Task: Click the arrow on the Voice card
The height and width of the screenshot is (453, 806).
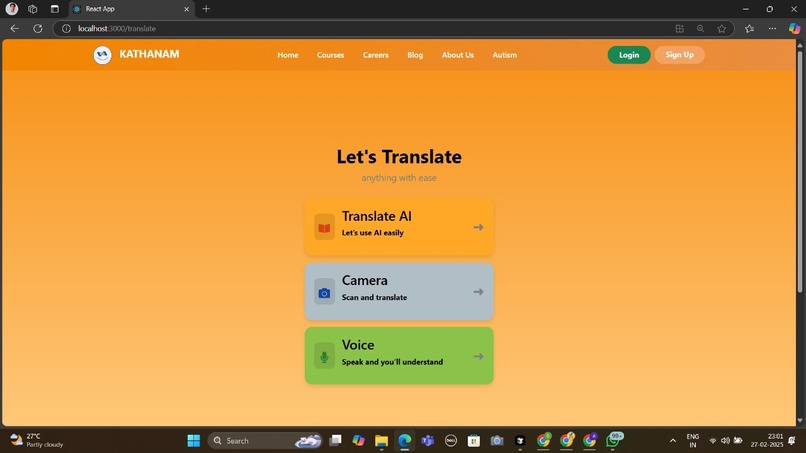Action: pos(479,356)
